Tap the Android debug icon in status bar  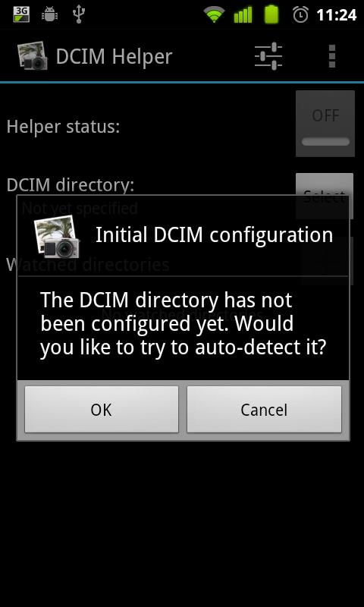pyautogui.click(x=49, y=14)
